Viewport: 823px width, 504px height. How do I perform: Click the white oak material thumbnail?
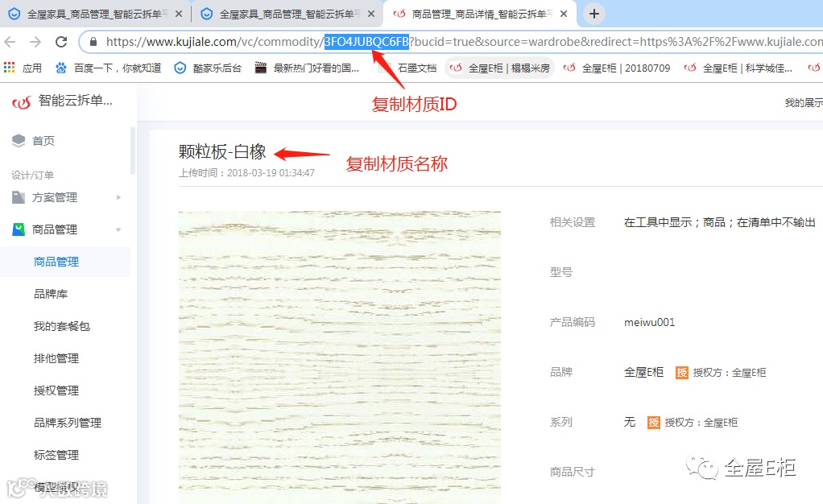pos(340,357)
